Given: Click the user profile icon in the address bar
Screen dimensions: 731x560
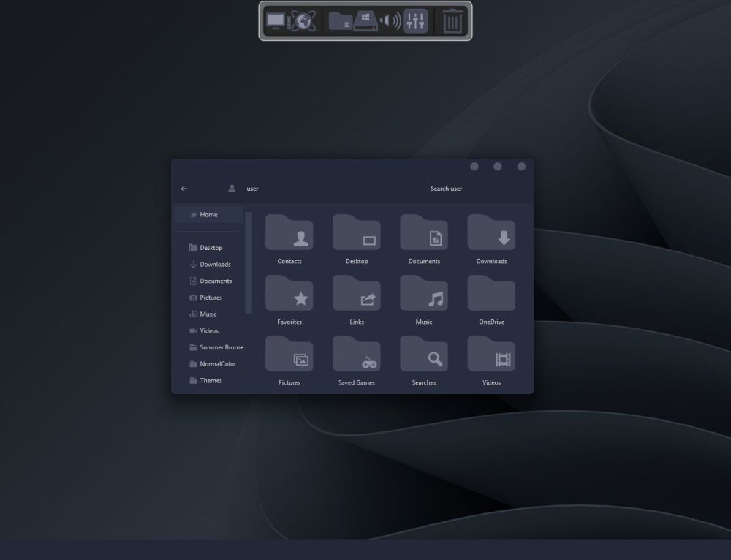Looking at the screenshot, I should [232, 189].
